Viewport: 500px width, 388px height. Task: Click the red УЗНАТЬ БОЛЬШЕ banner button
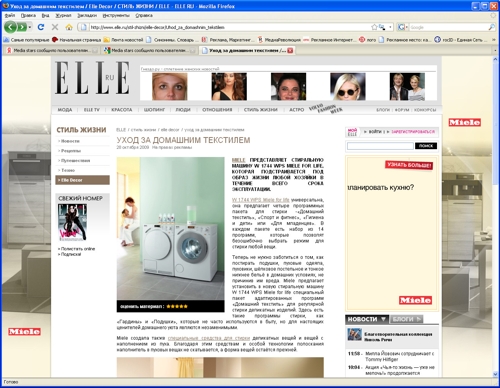point(409,165)
